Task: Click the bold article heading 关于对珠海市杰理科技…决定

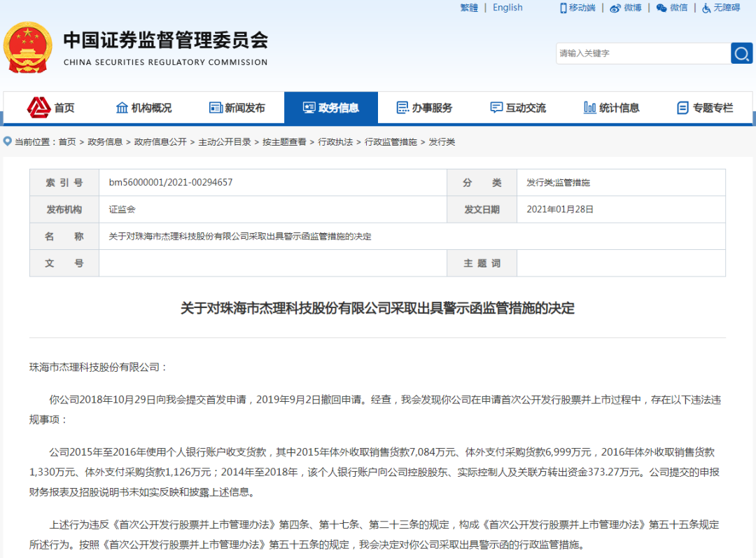Action: (x=377, y=308)
